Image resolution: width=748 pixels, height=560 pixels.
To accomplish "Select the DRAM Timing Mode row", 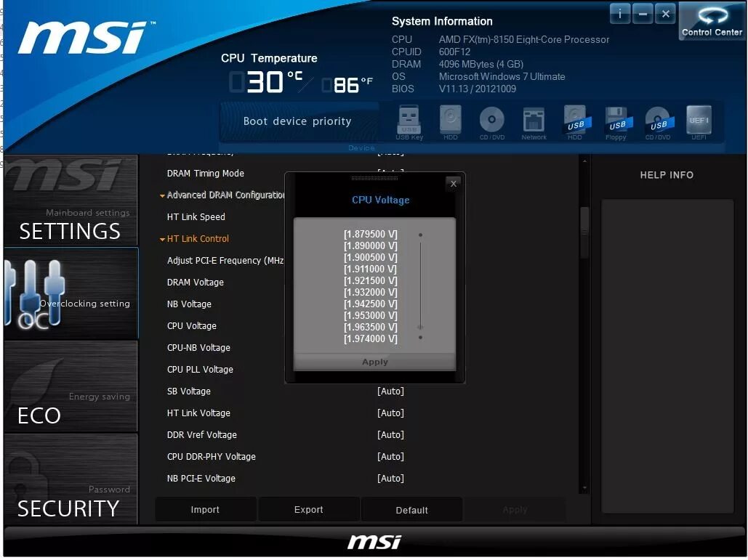I will click(205, 174).
